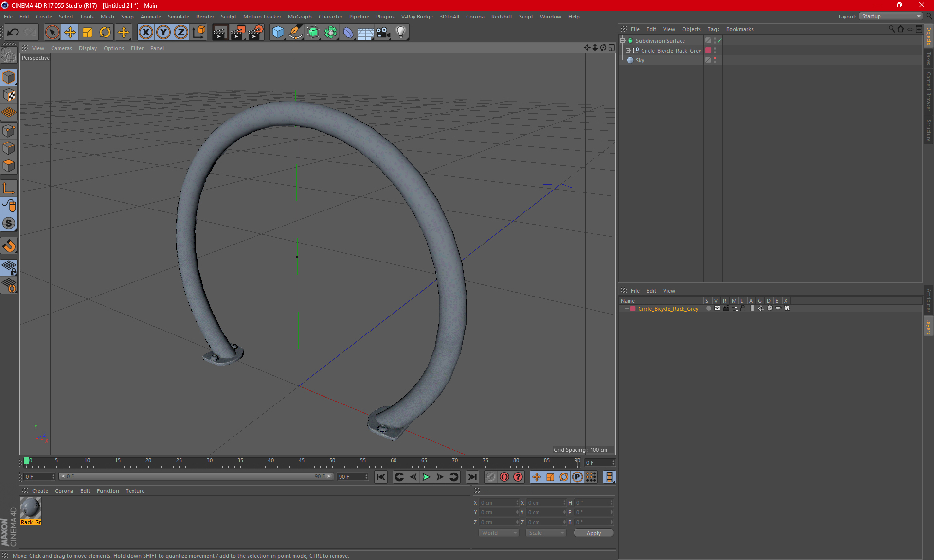Open material manager Texture menu
This screenshot has height=560, width=934.
tap(135, 491)
